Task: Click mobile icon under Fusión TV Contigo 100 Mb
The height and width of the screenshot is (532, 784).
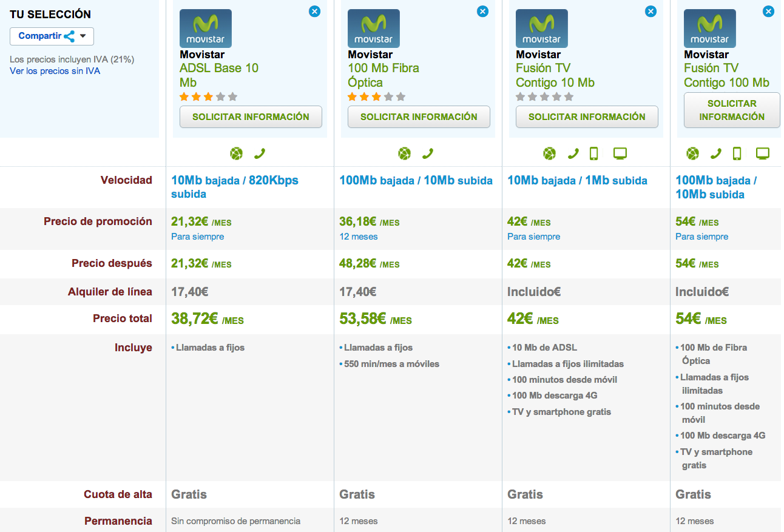Action: point(737,154)
